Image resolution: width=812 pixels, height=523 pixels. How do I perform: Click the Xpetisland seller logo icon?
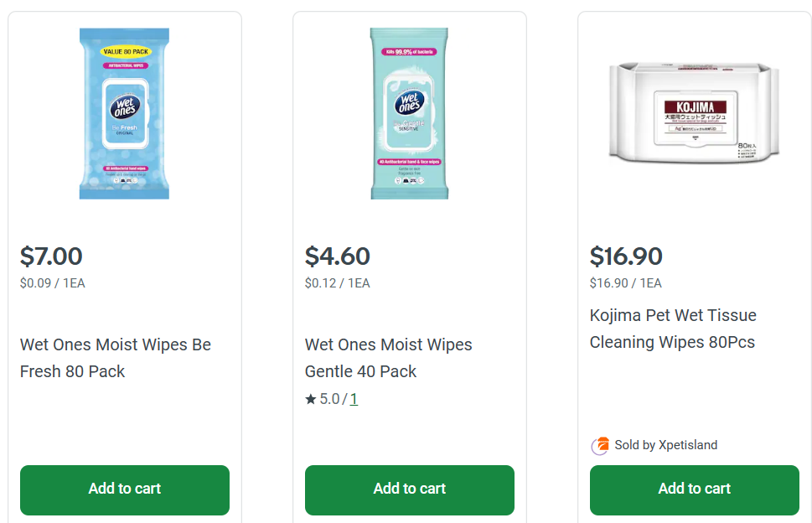point(600,446)
